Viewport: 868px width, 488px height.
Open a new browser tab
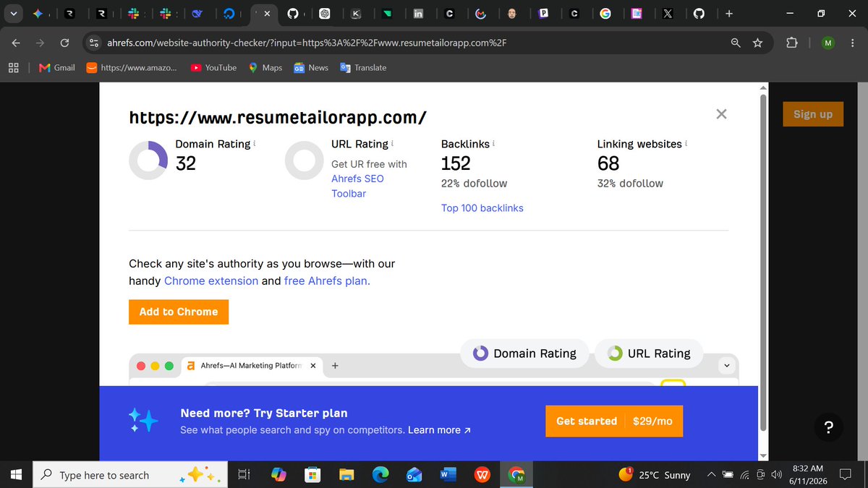pyautogui.click(x=728, y=13)
